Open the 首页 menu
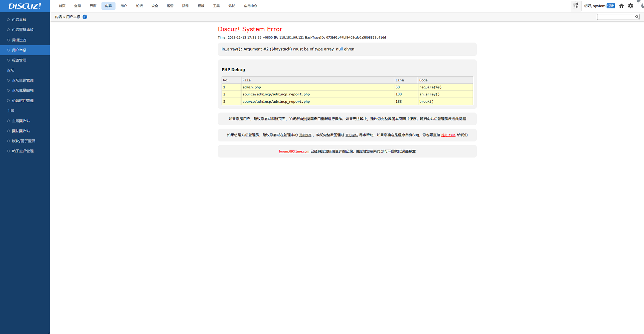Image resolution: width=644 pixels, height=334 pixels. pos(62,6)
